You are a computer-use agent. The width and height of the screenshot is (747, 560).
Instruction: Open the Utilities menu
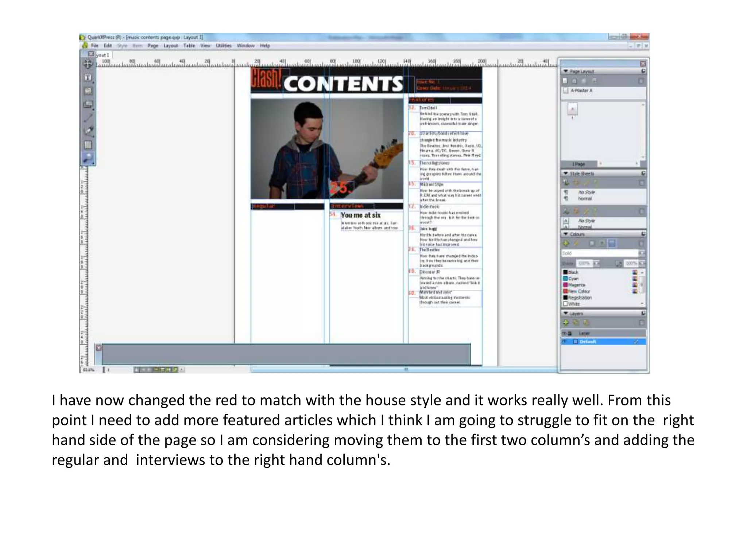click(x=224, y=46)
